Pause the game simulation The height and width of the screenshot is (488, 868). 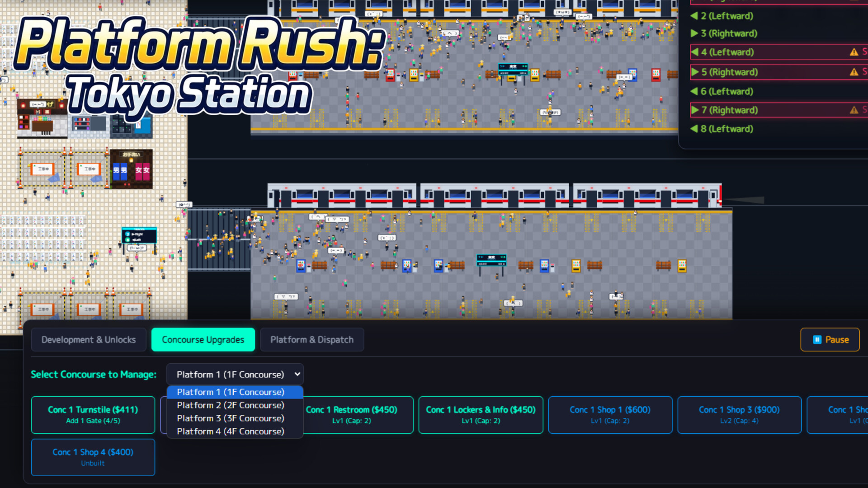pos(830,339)
